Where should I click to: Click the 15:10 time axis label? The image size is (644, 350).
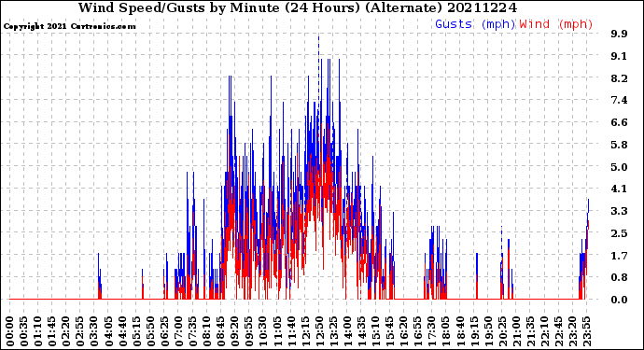coord(375,331)
